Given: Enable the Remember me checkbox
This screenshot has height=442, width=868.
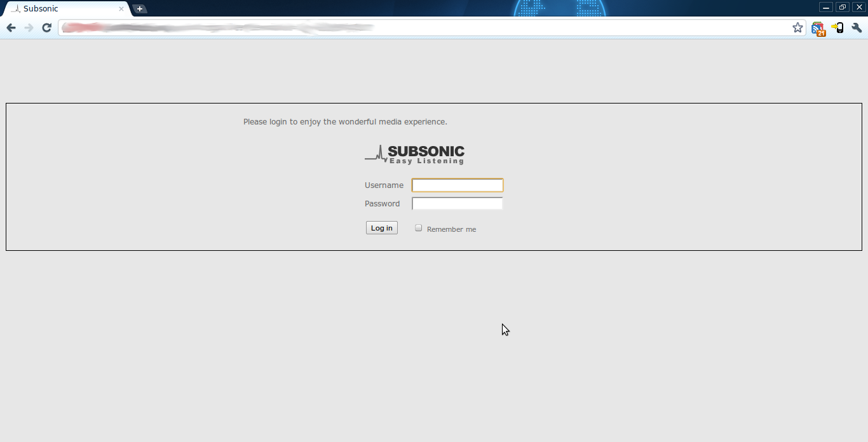Looking at the screenshot, I should [419, 228].
